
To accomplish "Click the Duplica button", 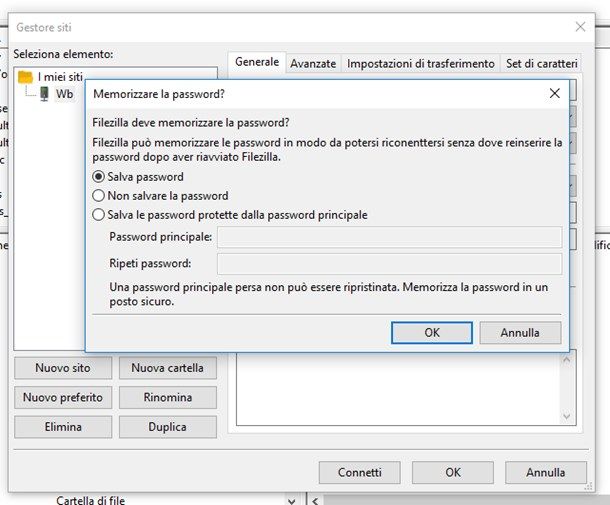I will tap(168, 427).
